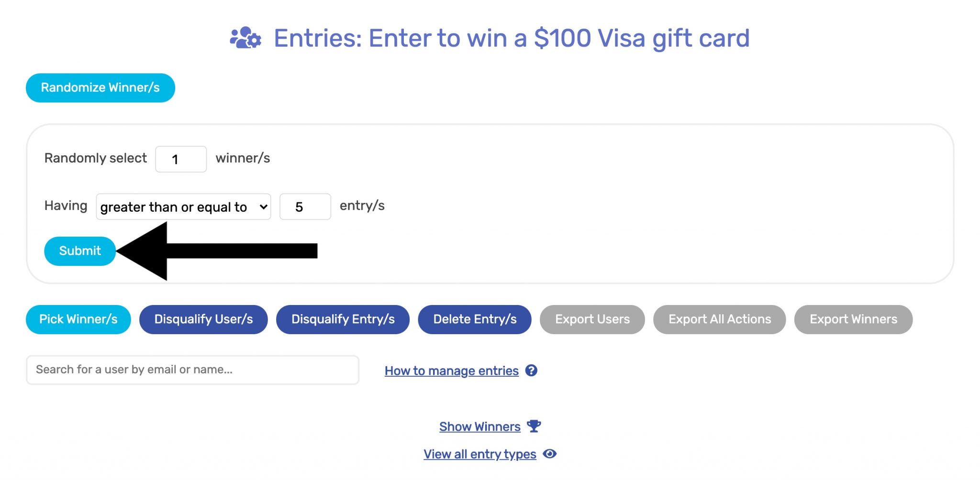Image resolution: width=980 pixels, height=480 pixels.
Task: Click the users and gear icon in the title
Action: pyautogui.click(x=245, y=38)
